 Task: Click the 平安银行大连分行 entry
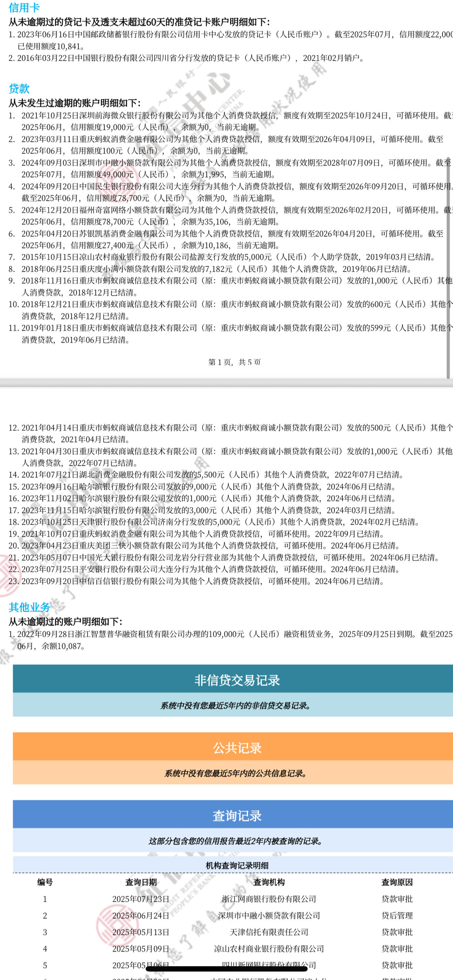[x=204, y=569]
